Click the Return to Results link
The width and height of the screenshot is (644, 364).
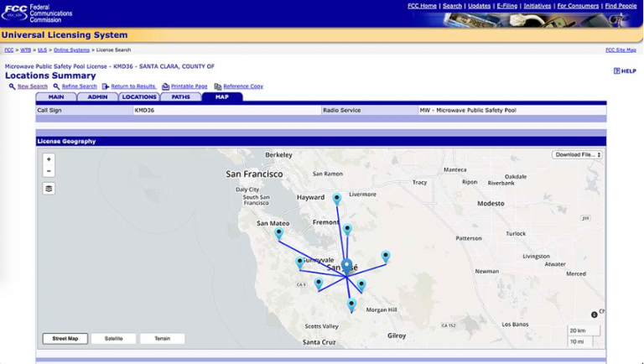133,86
